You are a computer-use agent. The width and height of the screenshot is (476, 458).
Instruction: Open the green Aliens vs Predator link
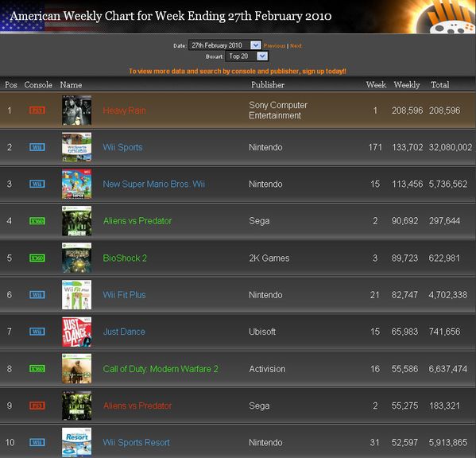tap(137, 221)
